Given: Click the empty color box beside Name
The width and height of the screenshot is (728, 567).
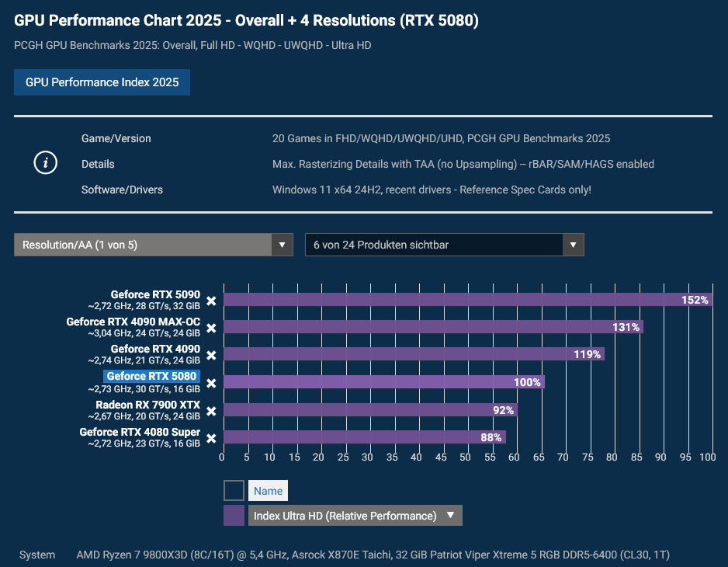Looking at the screenshot, I should [x=234, y=491].
